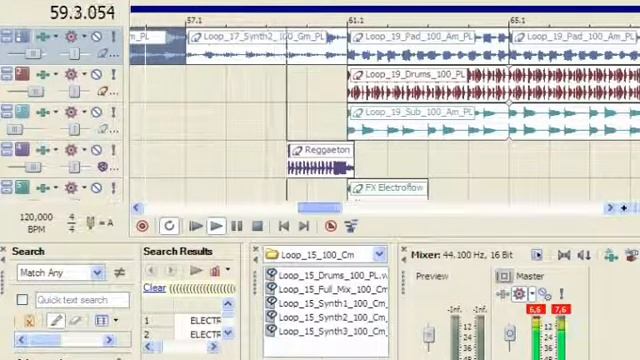Go to end of project
Screen dimensions: 640x360
(304, 226)
